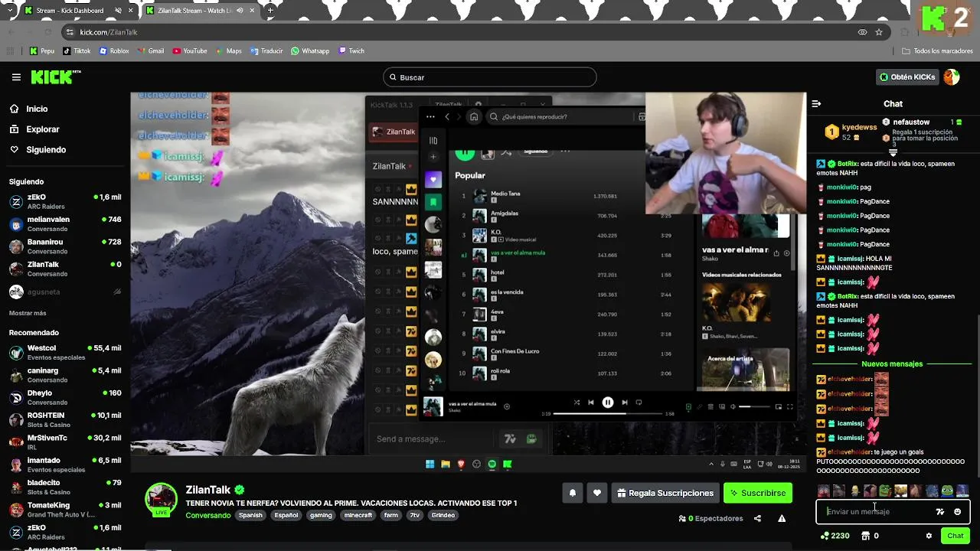Open MrStivenTc recommended channel
Screen dimensions: 980x551
(x=65, y=442)
